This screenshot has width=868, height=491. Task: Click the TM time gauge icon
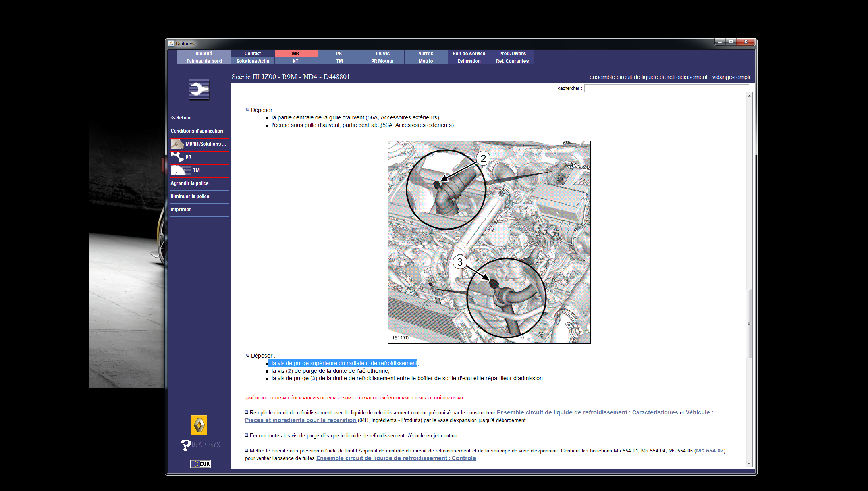(x=178, y=170)
